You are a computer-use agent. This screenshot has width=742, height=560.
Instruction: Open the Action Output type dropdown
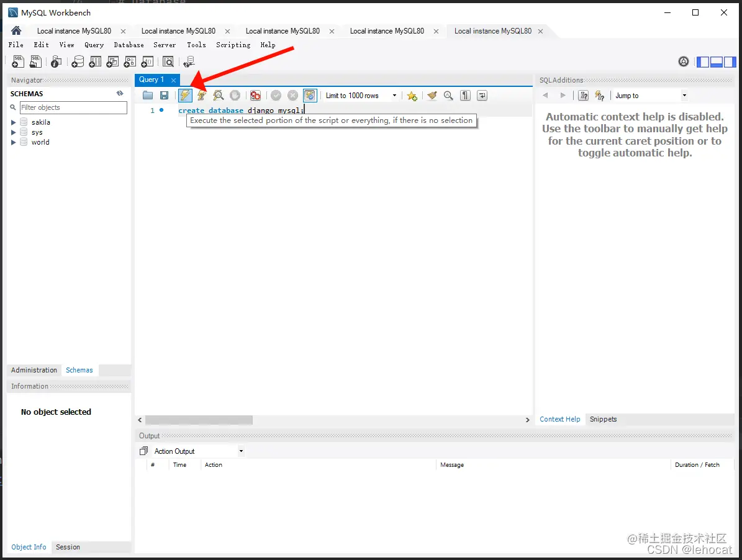coord(241,451)
